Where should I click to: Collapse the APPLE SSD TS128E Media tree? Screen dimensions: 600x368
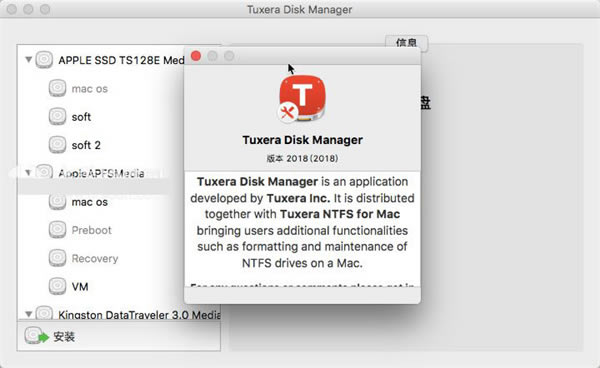click(28, 60)
